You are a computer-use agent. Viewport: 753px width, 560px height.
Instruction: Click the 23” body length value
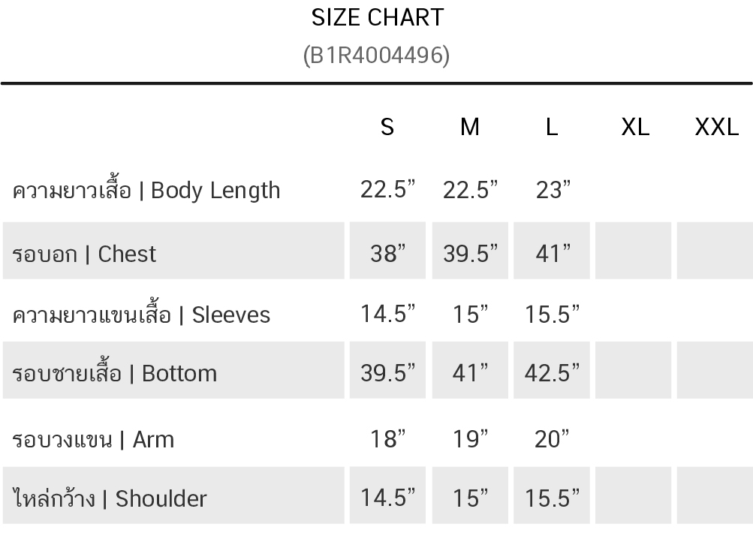click(553, 190)
